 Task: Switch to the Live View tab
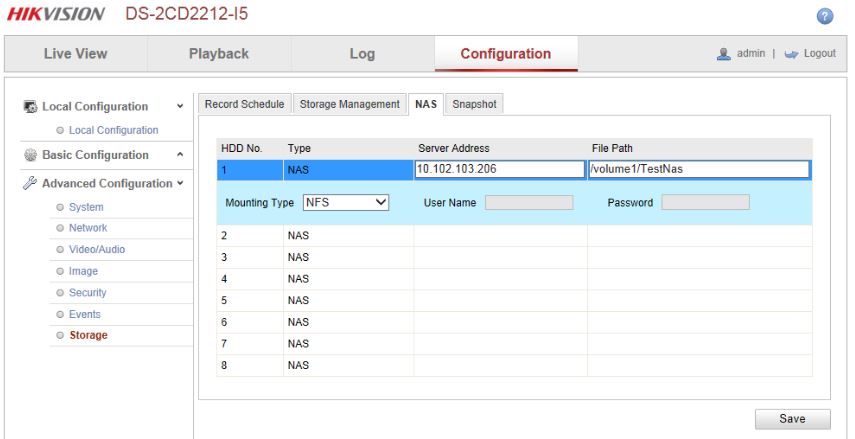click(75, 54)
